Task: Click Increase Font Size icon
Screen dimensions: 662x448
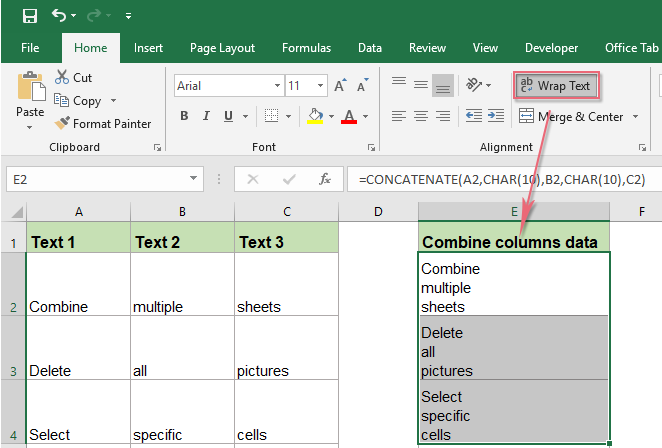Action: pyautogui.click(x=340, y=86)
